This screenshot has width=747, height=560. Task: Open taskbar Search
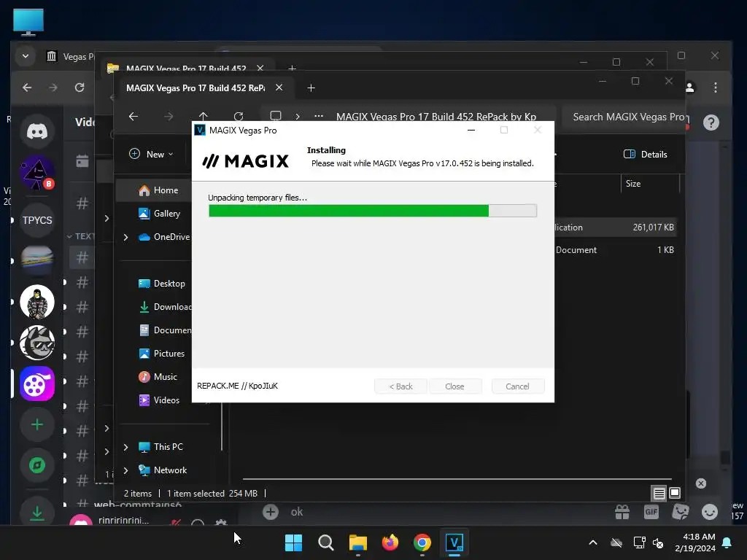tap(326, 542)
